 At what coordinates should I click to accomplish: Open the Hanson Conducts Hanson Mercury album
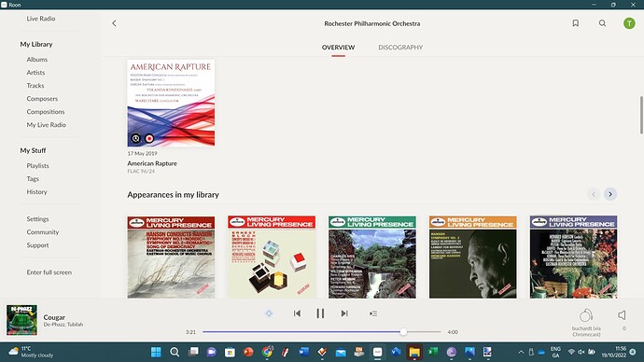[x=171, y=257]
